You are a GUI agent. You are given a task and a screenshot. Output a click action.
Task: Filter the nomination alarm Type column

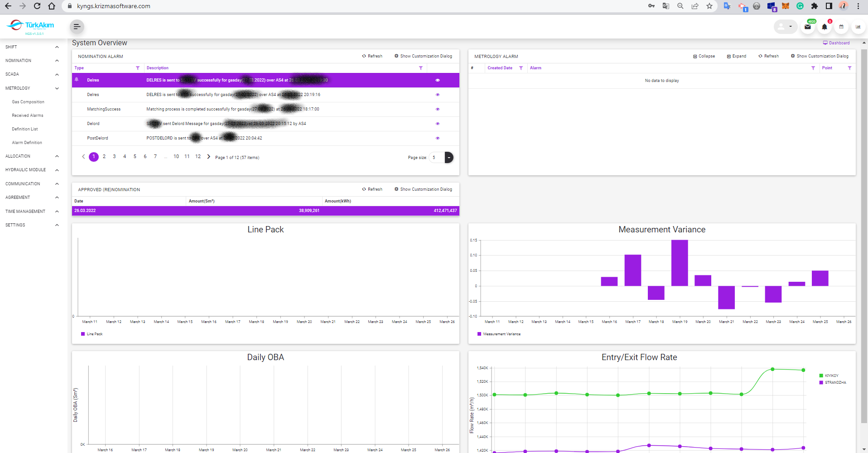138,68
